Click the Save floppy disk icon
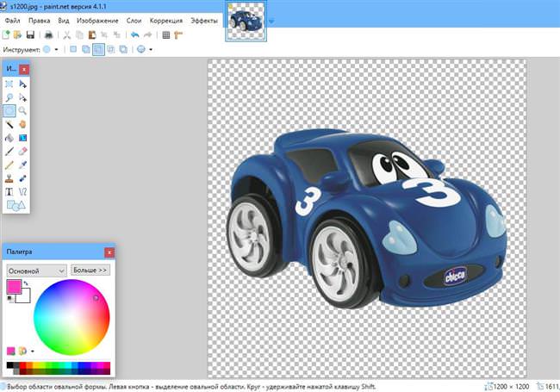The image size is (560, 392). click(x=30, y=35)
